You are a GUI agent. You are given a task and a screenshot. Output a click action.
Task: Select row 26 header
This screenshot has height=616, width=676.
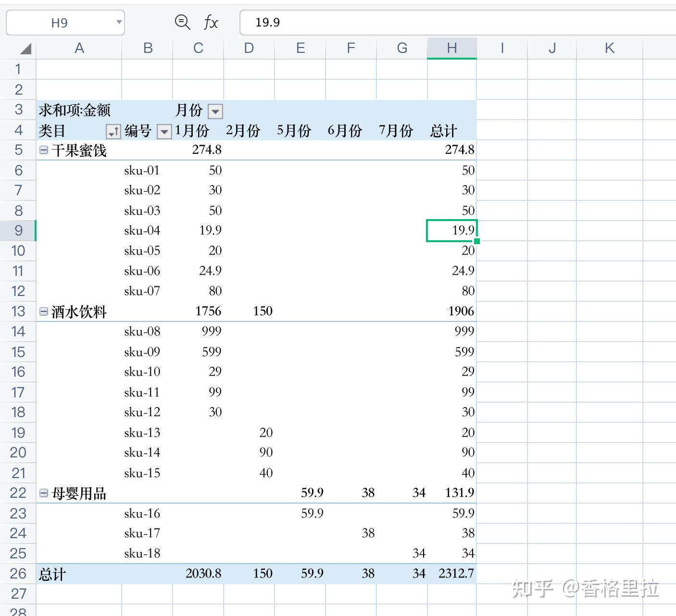pyautogui.click(x=18, y=573)
